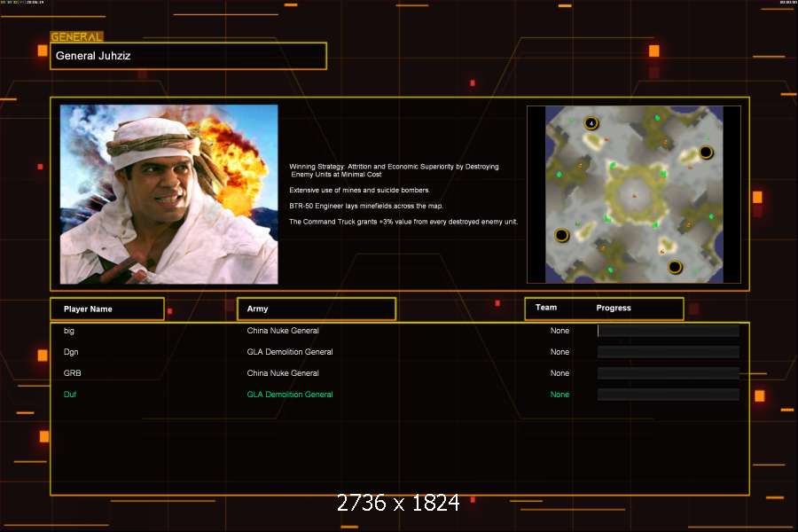Click the General Juhziz portrait image

coord(168,194)
